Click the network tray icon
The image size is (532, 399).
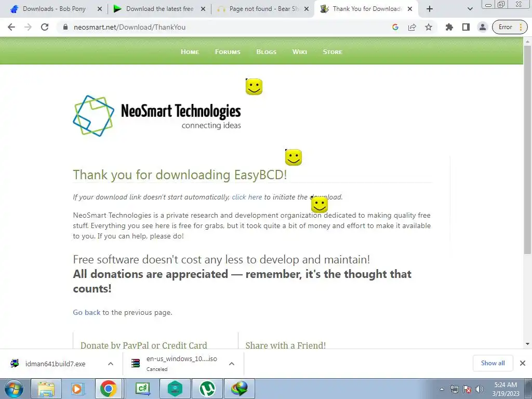(x=454, y=389)
